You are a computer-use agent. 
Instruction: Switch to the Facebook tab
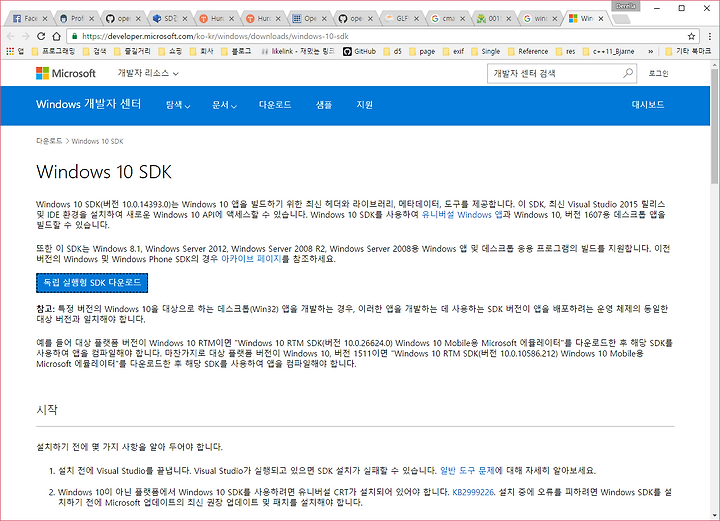[28, 18]
